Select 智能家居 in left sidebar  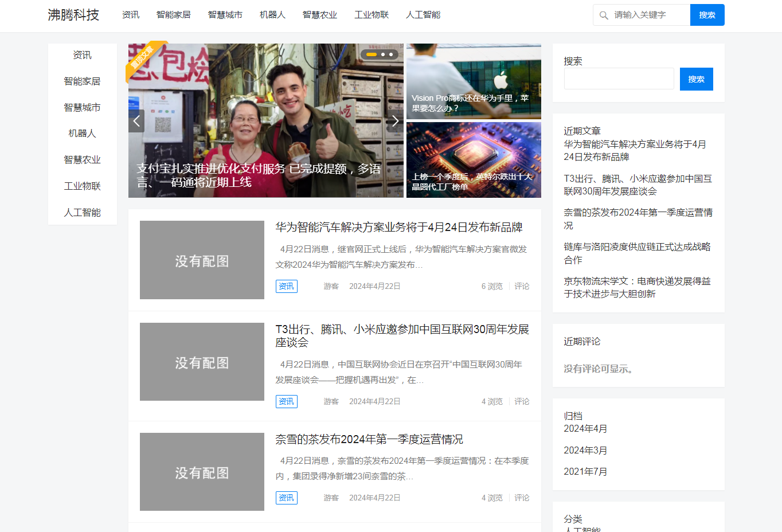[x=82, y=81]
